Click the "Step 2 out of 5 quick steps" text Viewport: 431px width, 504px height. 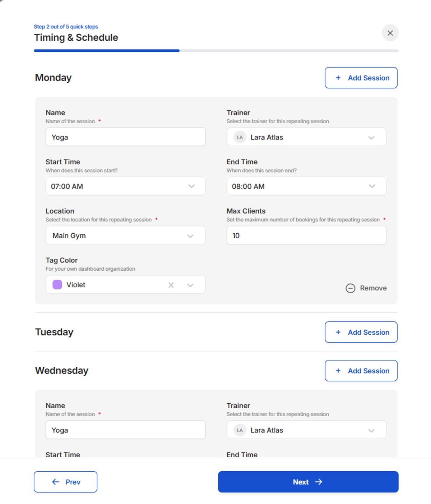coord(66,27)
